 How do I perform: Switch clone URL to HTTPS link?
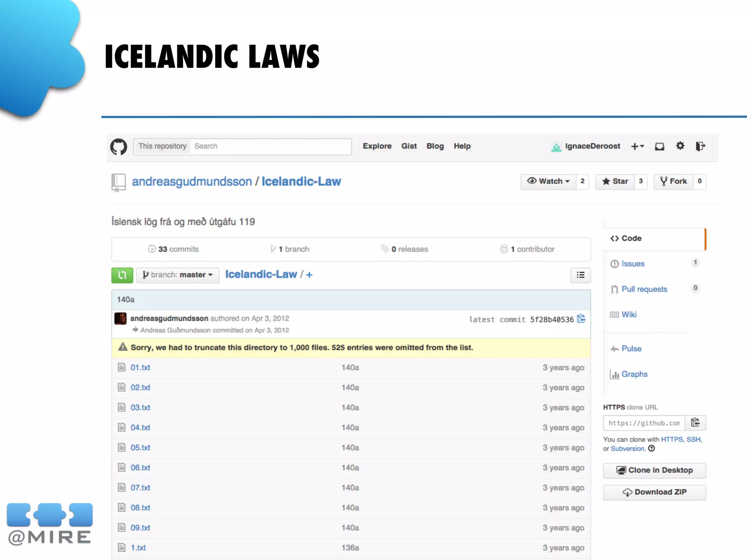point(672,439)
